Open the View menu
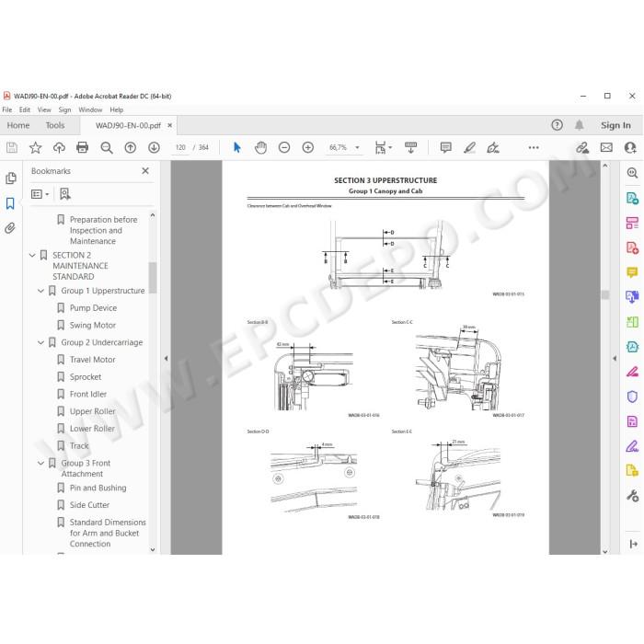The width and height of the screenshot is (644, 644). (44, 109)
